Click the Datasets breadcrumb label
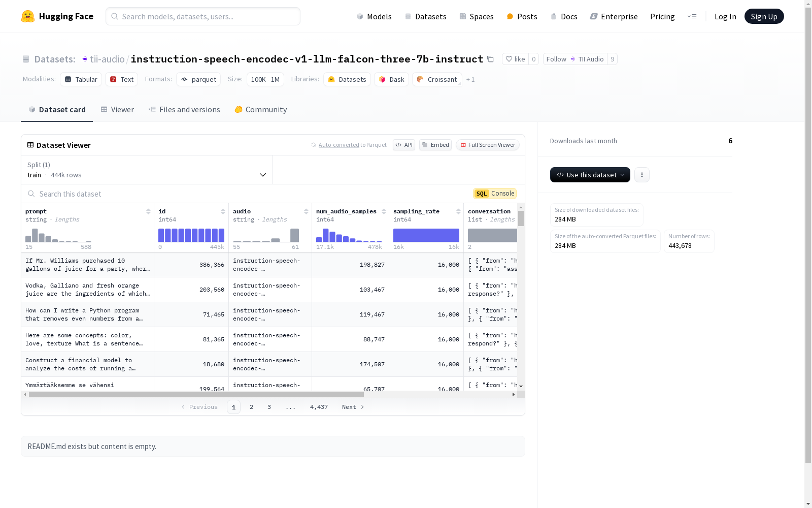The width and height of the screenshot is (812, 508). (55, 59)
